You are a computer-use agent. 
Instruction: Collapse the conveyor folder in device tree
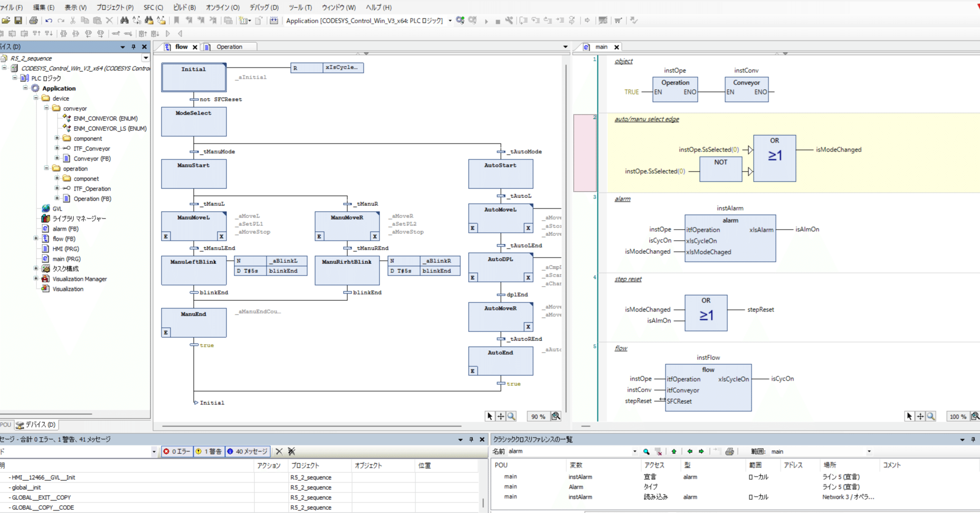tap(46, 108)
